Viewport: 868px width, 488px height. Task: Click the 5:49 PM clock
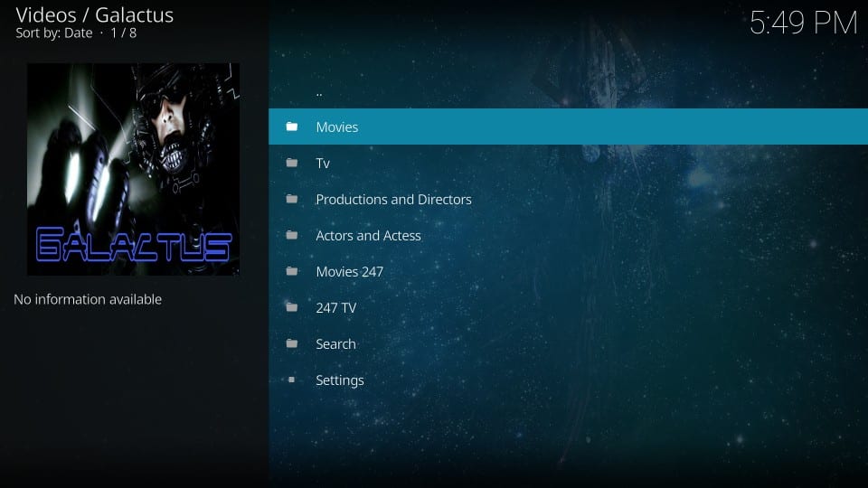[803, 23]
